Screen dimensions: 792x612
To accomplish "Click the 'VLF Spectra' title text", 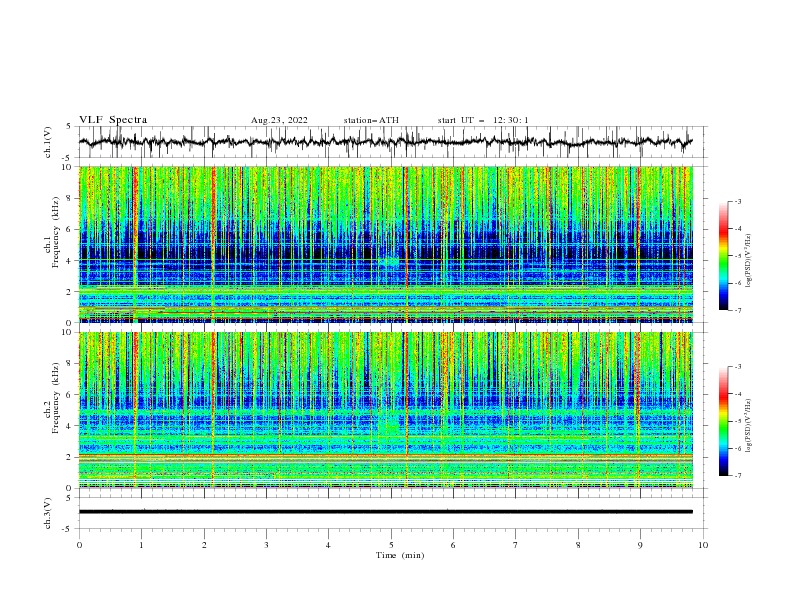I will (113, 120).
